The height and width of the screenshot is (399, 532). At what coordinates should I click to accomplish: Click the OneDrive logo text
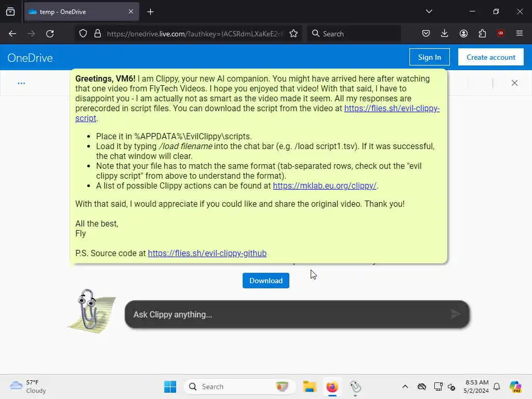pos(30,58)
